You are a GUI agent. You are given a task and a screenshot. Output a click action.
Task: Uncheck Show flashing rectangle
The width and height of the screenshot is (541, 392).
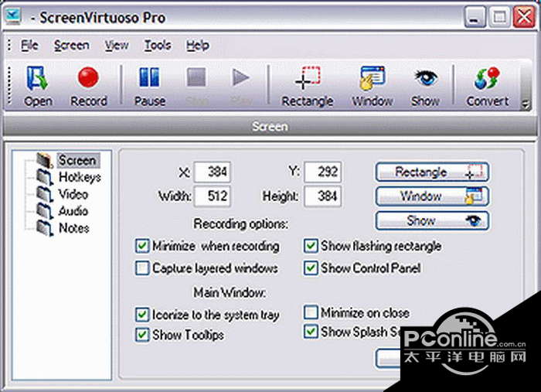tap(311, 246)
